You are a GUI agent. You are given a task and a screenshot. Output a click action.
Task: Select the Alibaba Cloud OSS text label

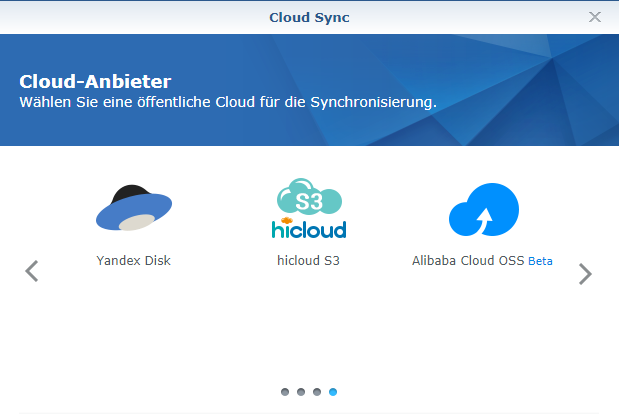coord(468,261)
